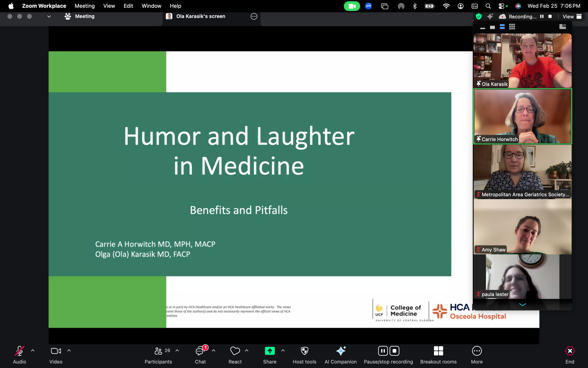Viewport: 588px width, 368px height.
Task: Expand Audio options arrow
Action: (x=33, y=351)
